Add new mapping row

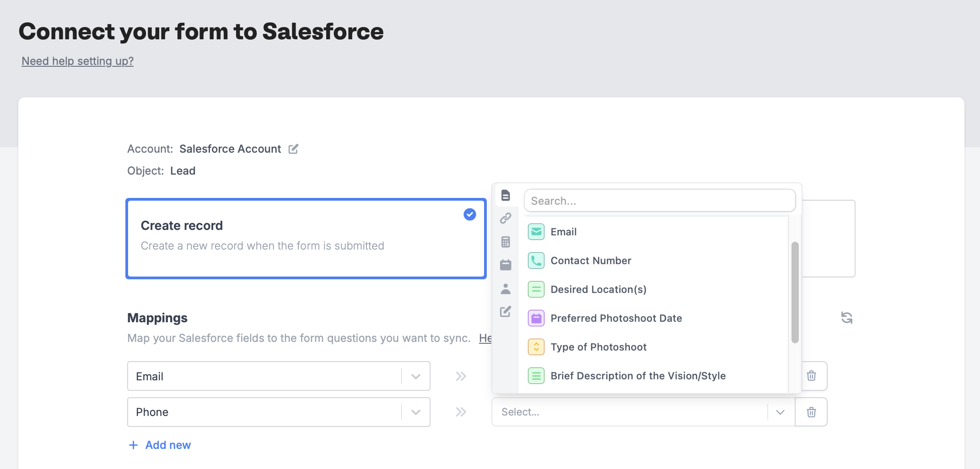[160, 445]
